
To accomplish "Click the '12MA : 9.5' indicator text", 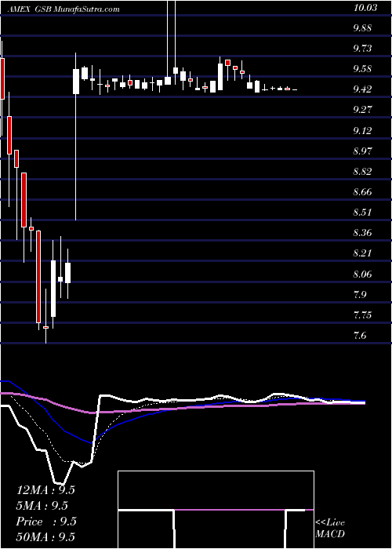I will (45, 490).
